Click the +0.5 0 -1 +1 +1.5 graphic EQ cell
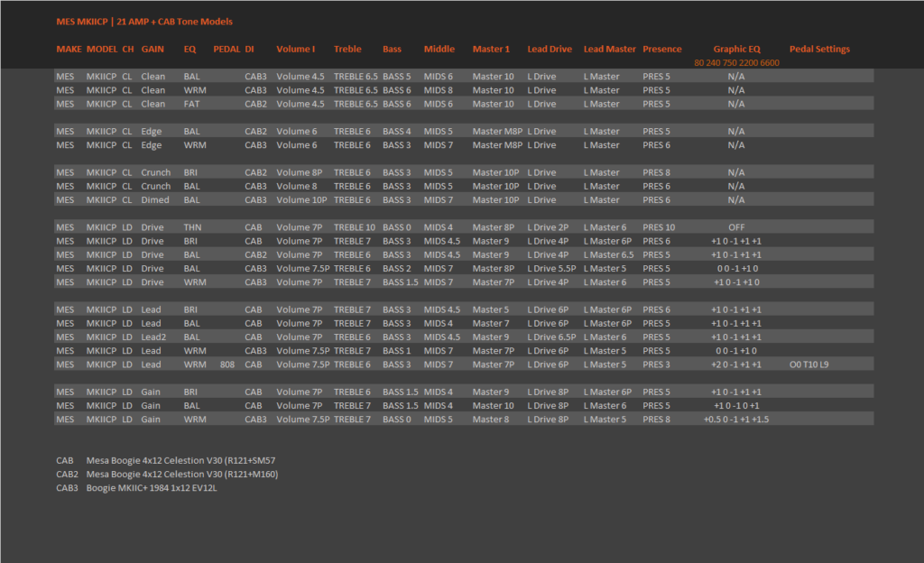Viewport: 924px width, 563px height. tap(736, 420)
